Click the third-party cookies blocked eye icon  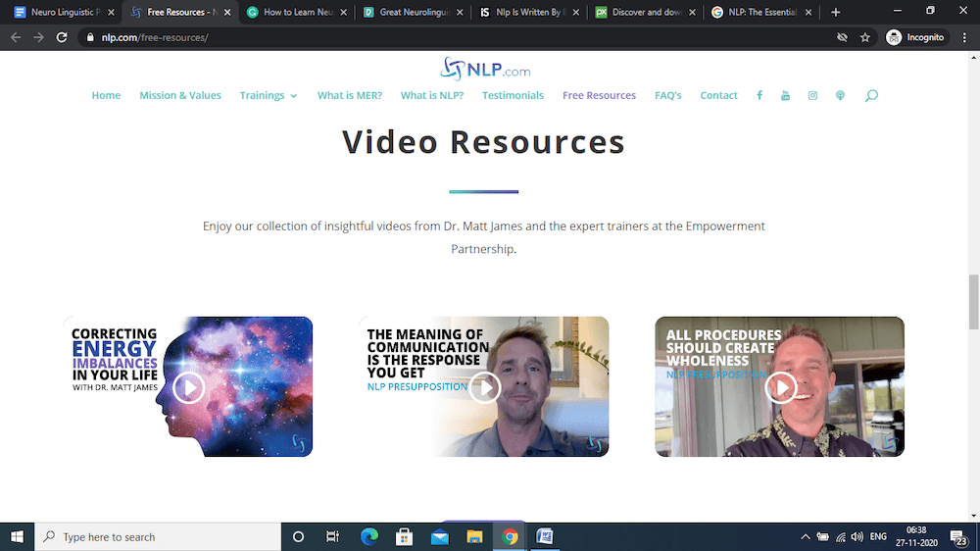(842, 37)
